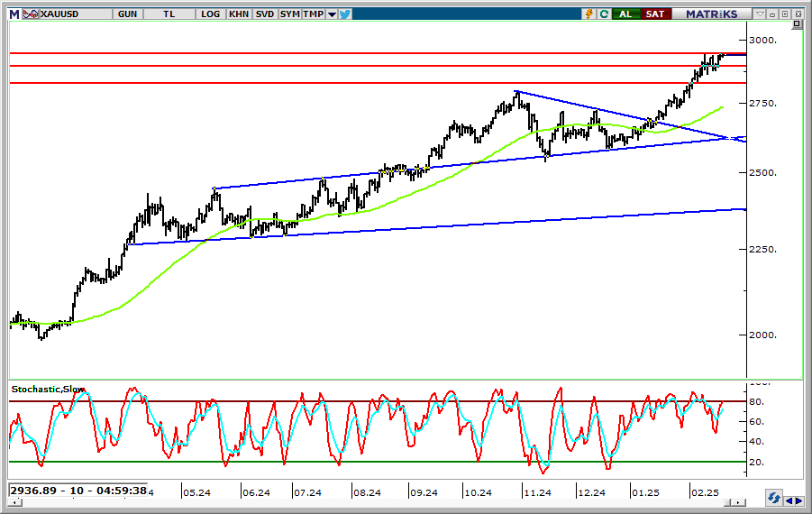Viewport: 812px width, 514px height.
Task: Click the blue sync icon at bottom right
Action: (773, 498)
